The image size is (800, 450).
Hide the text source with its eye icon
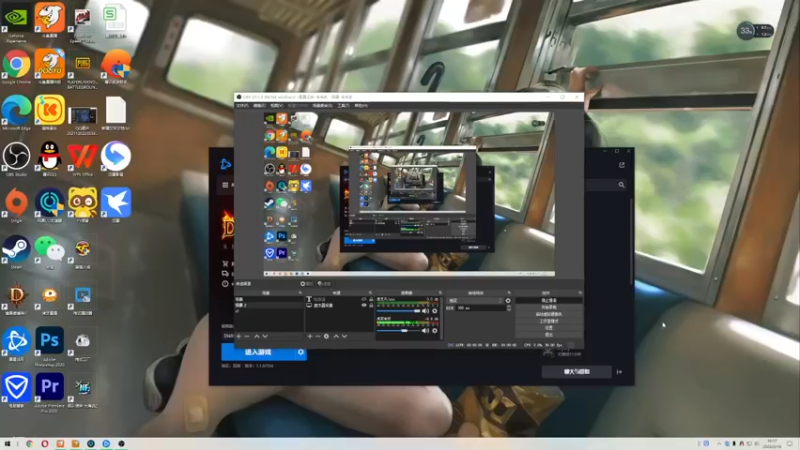pos(364,299)
